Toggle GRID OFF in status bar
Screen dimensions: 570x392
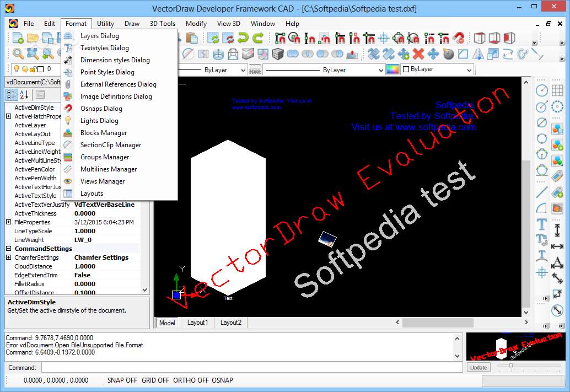(155, 380)
